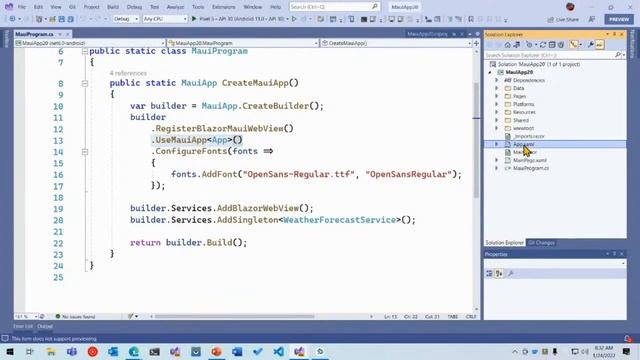The image size is (640, 360).
Task: Open the Any CPU platform dropdown
Action: [165, 19]
